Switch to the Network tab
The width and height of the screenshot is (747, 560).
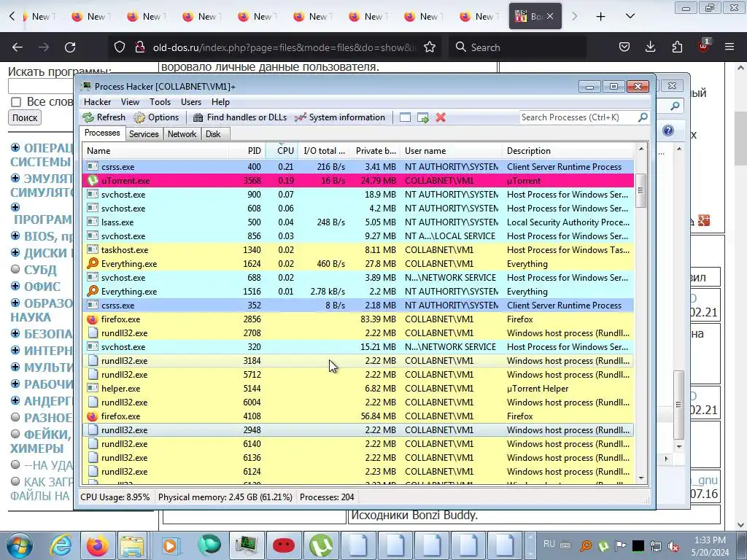(182, 134)
